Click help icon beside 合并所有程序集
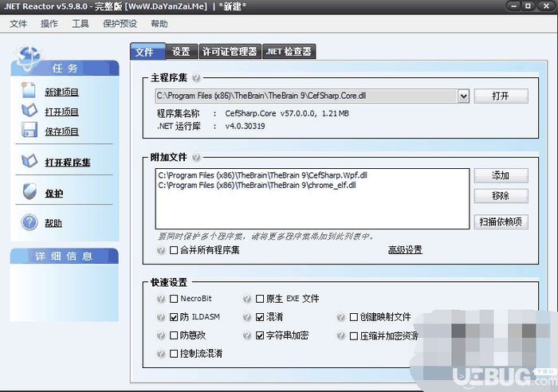The width and height of the screenshot is (558, 392). pos(161,250)
